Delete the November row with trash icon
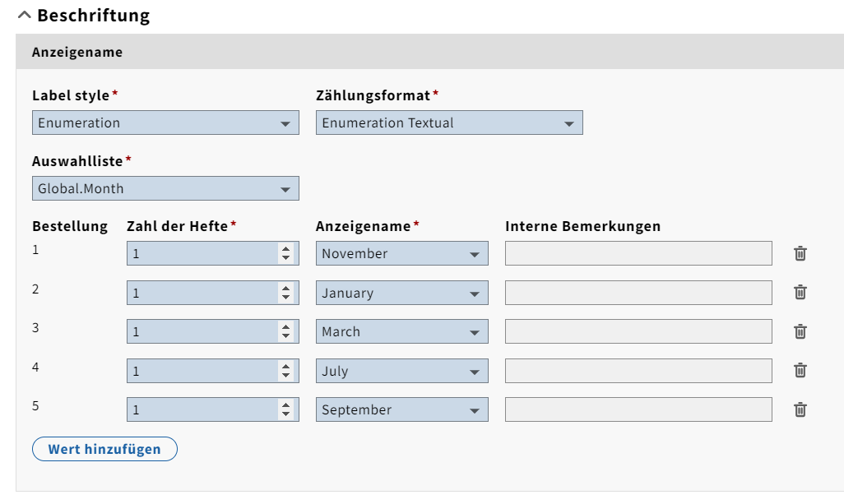 click(x=800, y=253)
